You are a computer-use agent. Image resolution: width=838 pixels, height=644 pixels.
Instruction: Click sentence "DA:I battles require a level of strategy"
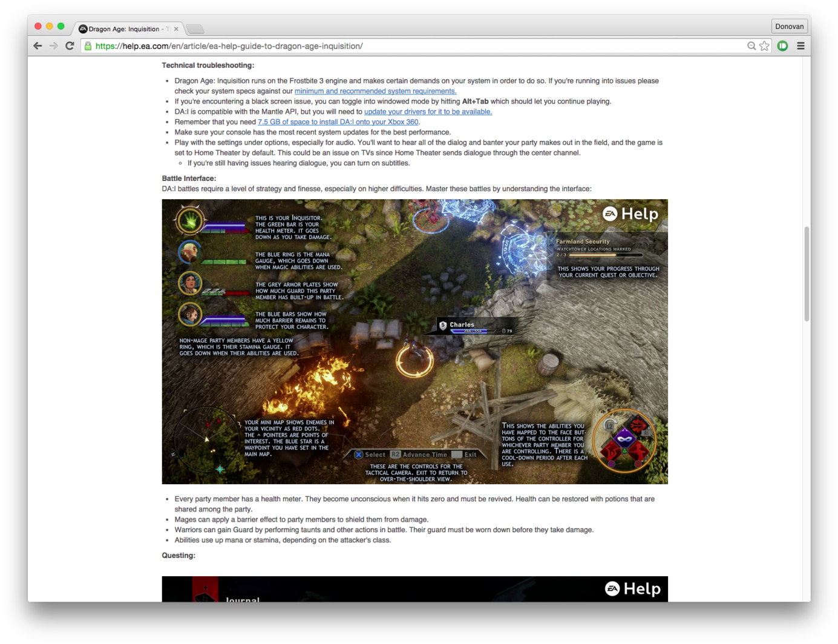coord(376,189)
